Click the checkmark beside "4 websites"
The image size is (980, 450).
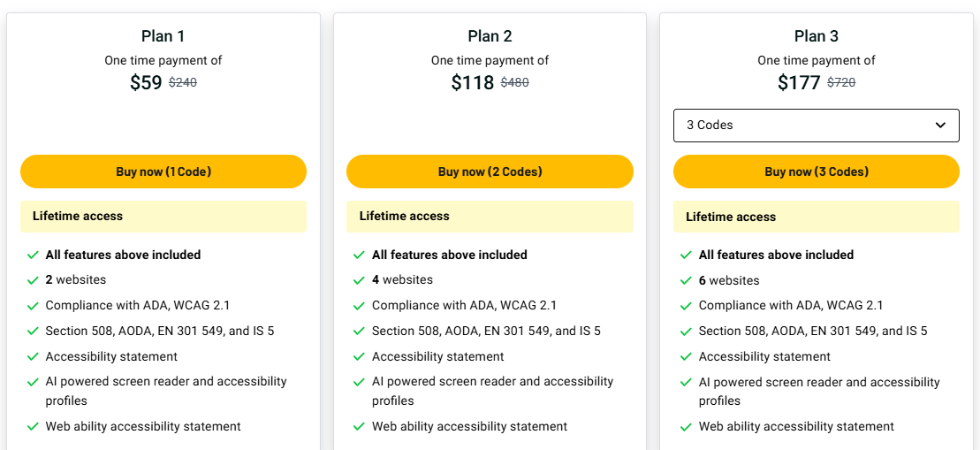[359, 280]
